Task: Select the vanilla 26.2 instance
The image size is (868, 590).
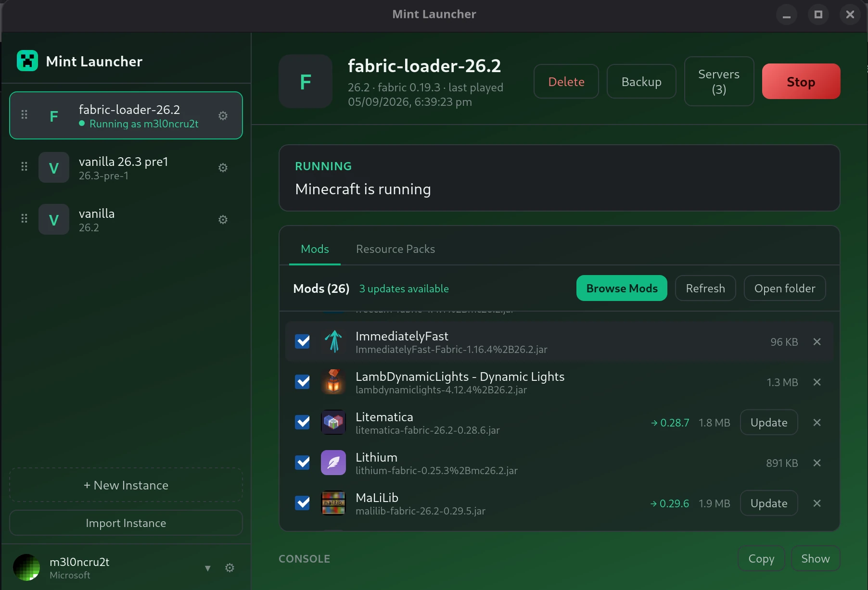Action: click(126, 220)
